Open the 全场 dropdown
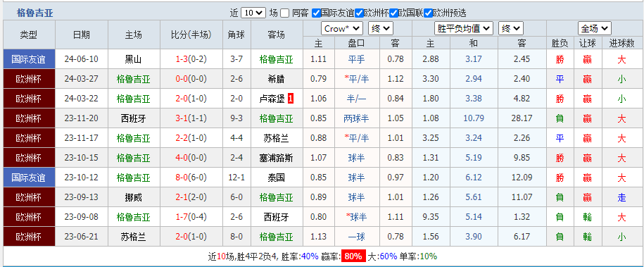 click(x=594, y=28)
